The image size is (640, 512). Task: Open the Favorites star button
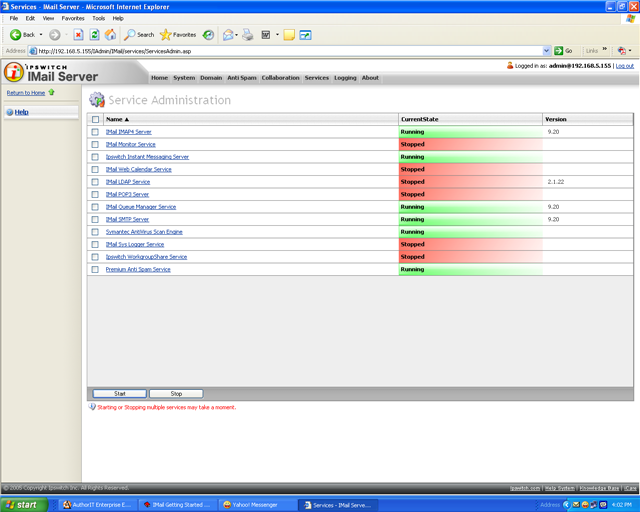click(x=178, y=35)
